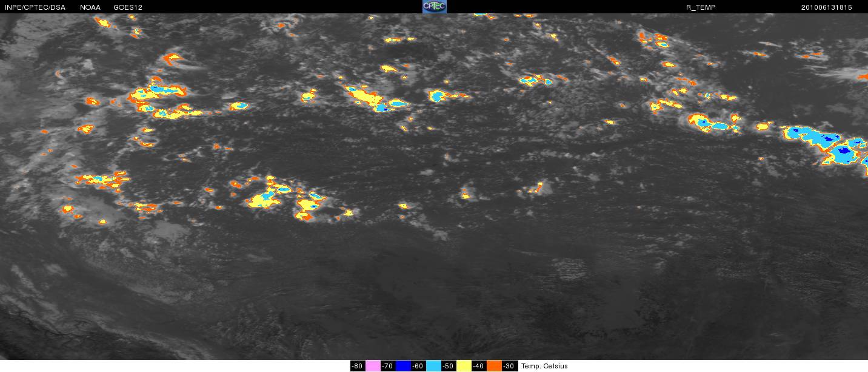The width and height of the screenshot is (868, 372).
Task: Click the -80 legend value
Action: [358, 366]
